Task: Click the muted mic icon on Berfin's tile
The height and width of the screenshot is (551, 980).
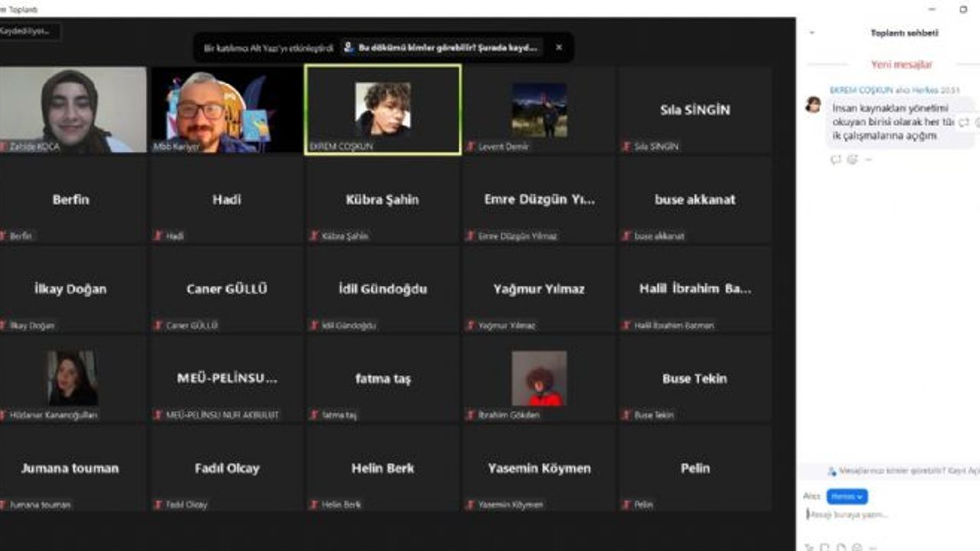Action: [4, 236]
